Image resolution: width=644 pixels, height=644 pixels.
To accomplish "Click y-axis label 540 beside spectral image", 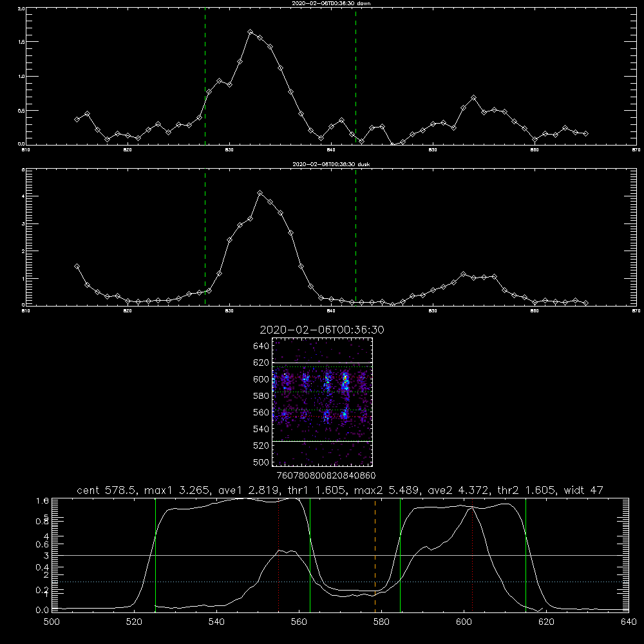I will pos(261,429).
